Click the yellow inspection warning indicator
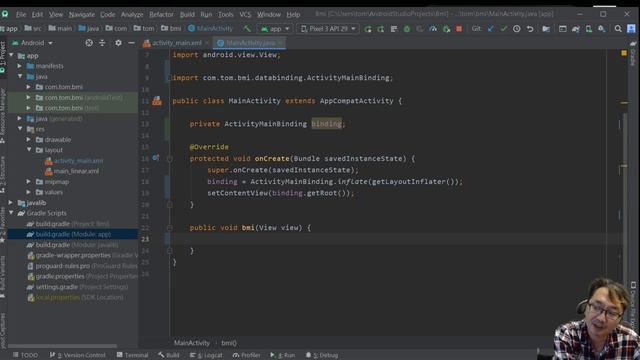Screen dimensions: 640x360 [x=624, y=53]
